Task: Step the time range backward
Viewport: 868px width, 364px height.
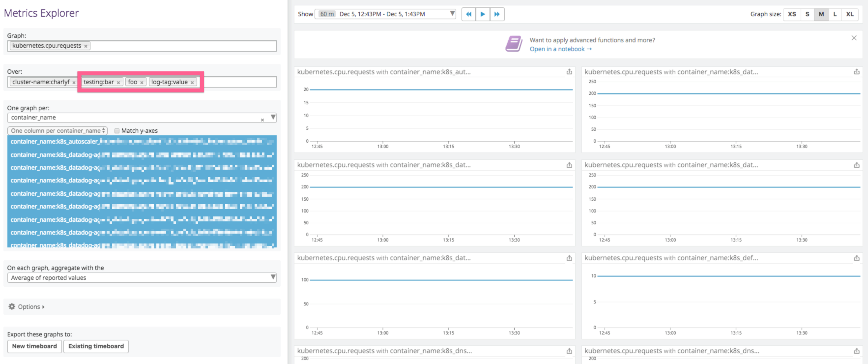Action: (x=469, y=14)
